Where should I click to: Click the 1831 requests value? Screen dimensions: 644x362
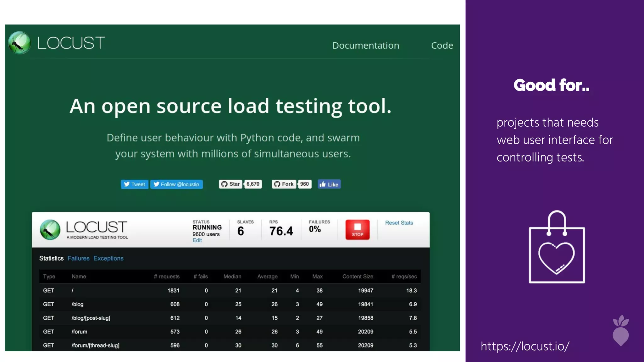pos(173,291)
